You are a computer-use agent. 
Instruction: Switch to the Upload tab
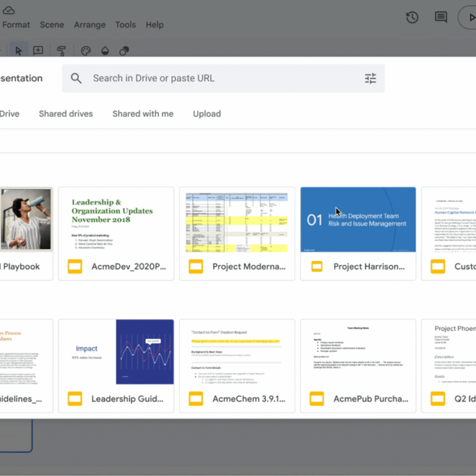click(206, 114)
